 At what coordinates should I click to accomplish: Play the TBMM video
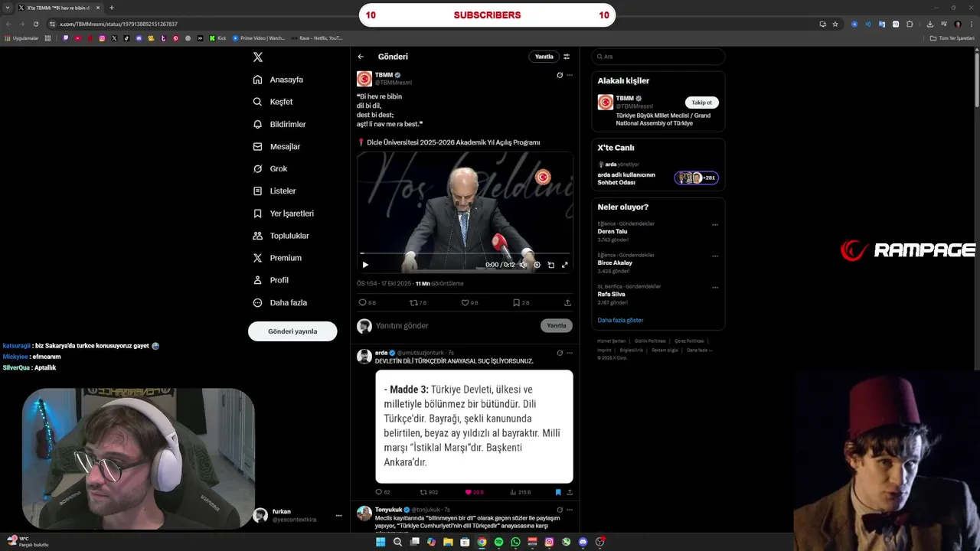pyautogui.click(x=365, y=265)
